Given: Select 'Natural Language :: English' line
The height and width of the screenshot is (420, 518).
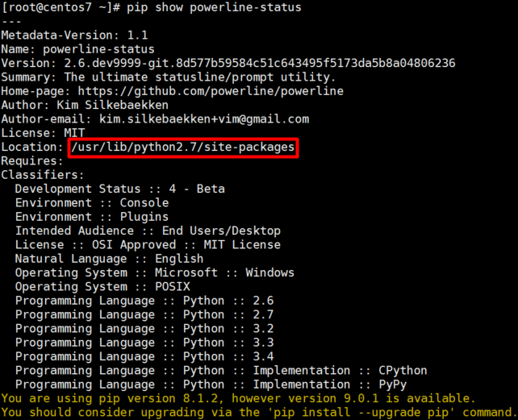Looking at the screenshot, I should tap(110, 259).
